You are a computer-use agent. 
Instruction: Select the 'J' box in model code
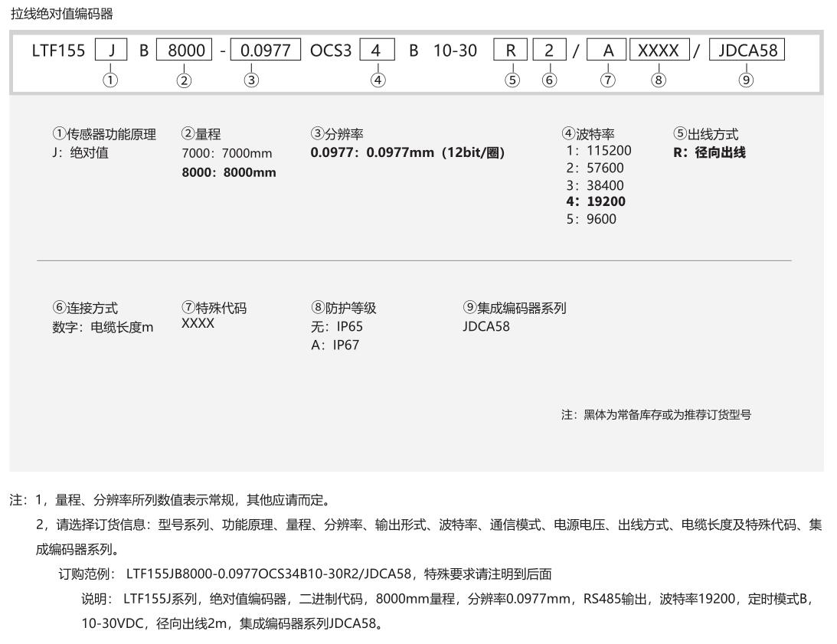pos(112,51)
